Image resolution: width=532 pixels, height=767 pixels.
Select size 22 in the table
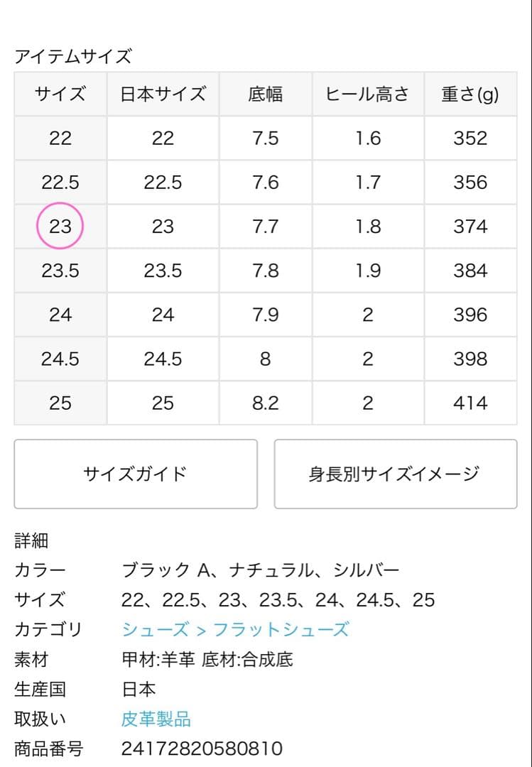pos(61,137)
